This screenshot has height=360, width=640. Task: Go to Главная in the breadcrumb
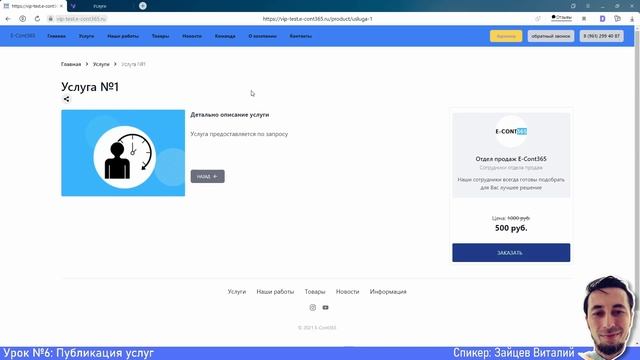point(71,64)
